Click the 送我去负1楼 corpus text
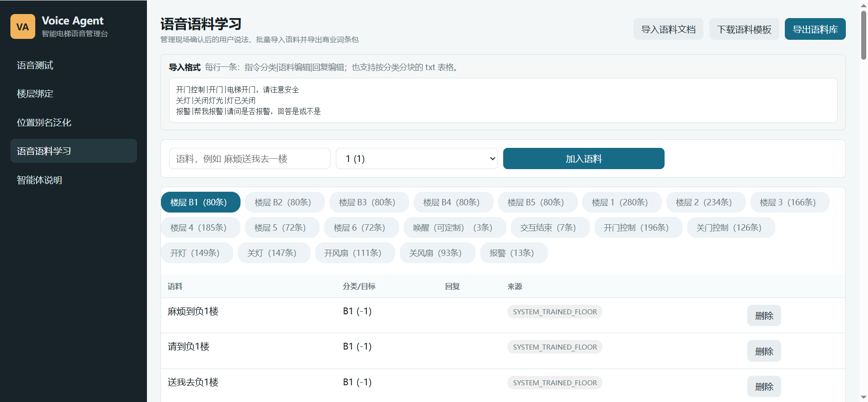 click(x=193, y=382)
